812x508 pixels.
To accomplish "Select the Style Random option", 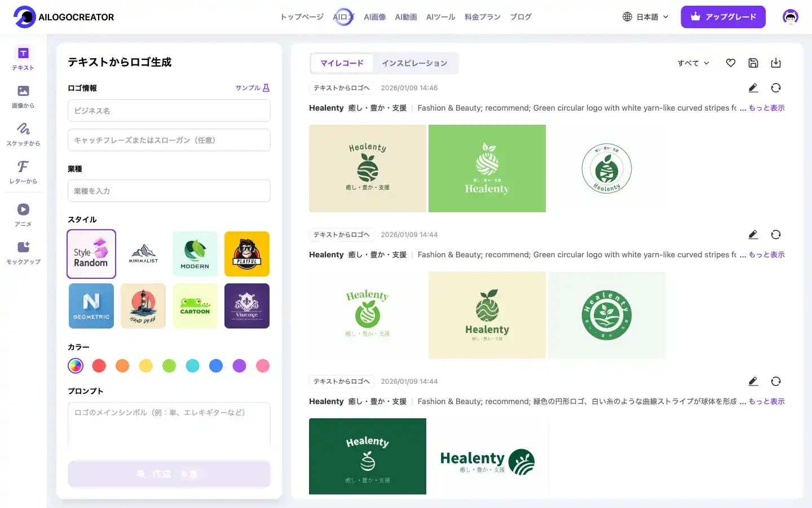I will click(91, 254).
